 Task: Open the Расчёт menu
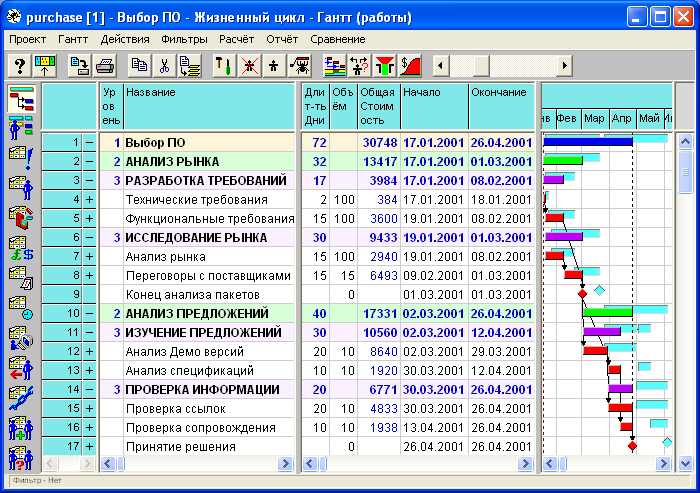pyautogui.click(x=237, y=39)
